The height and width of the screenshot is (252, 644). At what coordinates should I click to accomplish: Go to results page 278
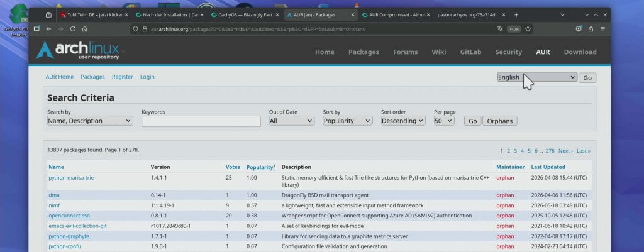click(x=550, y=151)
